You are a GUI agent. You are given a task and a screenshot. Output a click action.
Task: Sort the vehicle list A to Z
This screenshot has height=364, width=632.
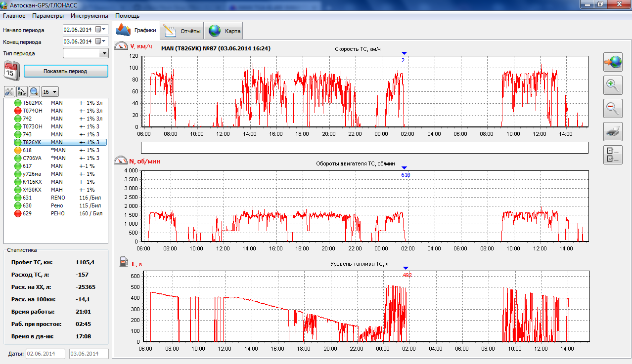click(x=22, y=91)
